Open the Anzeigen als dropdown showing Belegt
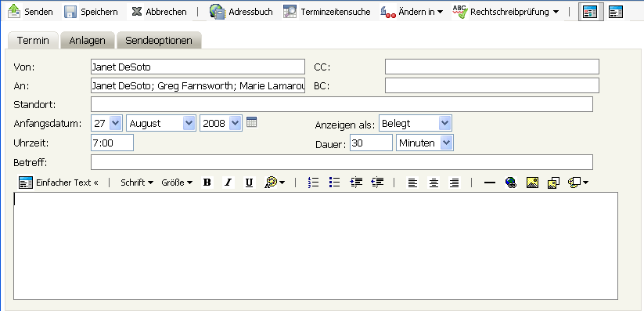This screenshot has height=311, width=644. tap(416, 123)
